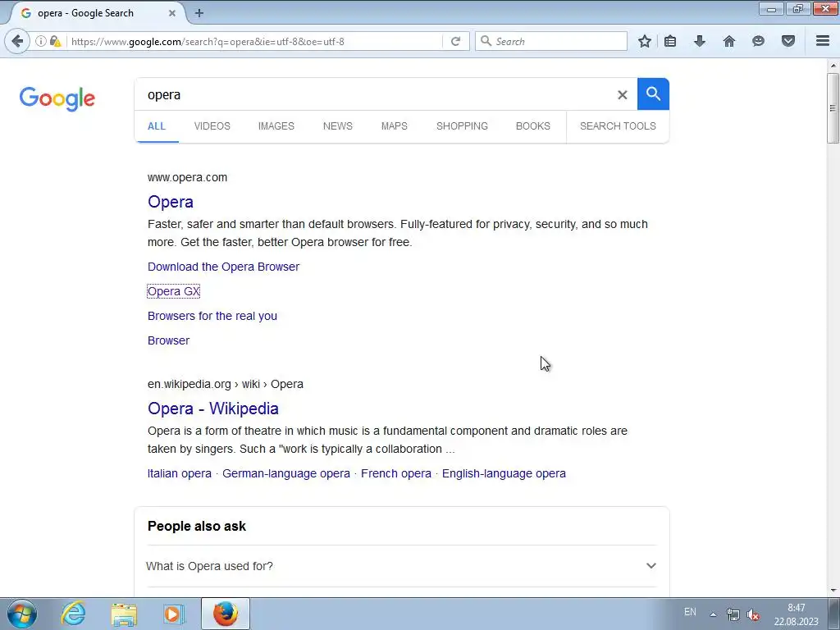Click the Browser sitelink
This screenshot has height=630, width=840.
coord(168,340)
